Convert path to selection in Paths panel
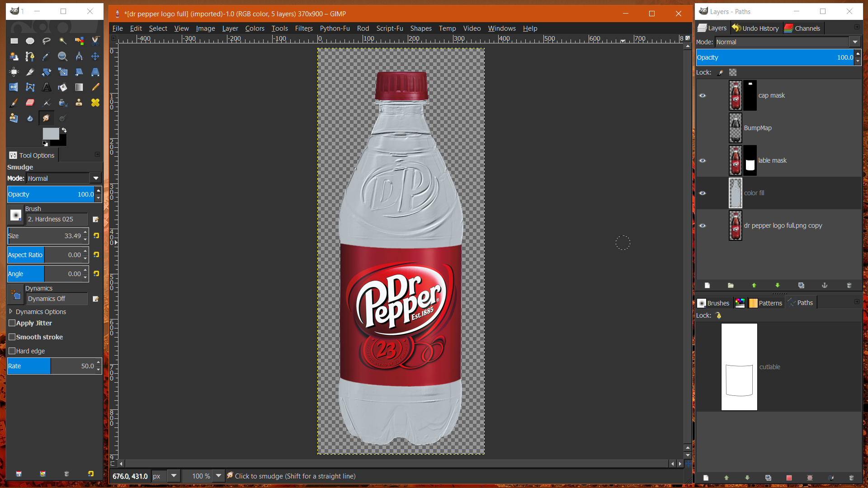868x488 pixels. (x=789, y=478)
